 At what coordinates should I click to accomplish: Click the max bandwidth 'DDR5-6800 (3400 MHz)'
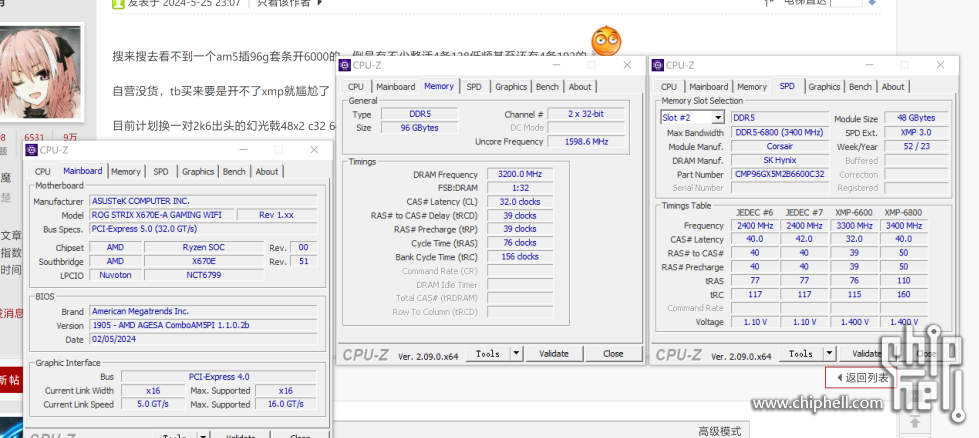[780, 132]
